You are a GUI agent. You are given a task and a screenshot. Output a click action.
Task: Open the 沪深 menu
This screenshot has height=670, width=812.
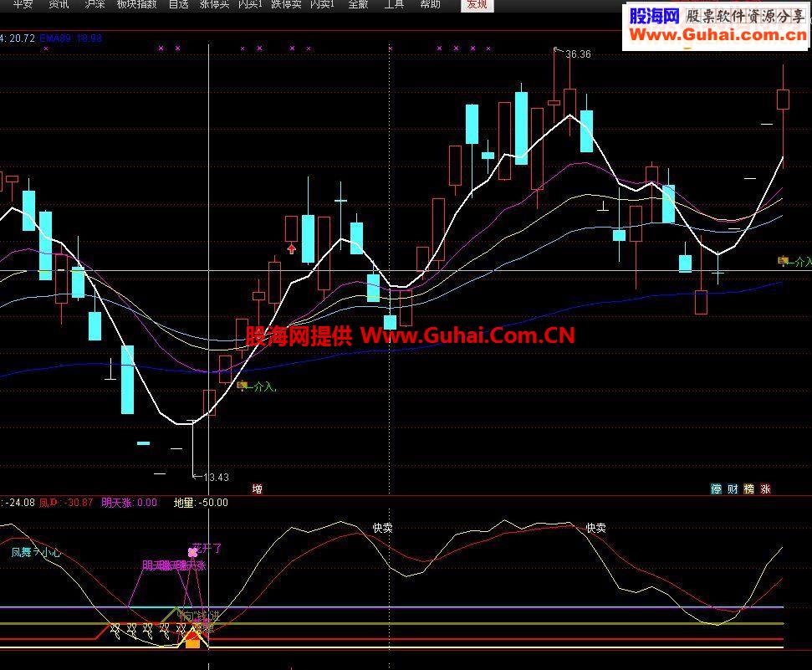[94, 4]
